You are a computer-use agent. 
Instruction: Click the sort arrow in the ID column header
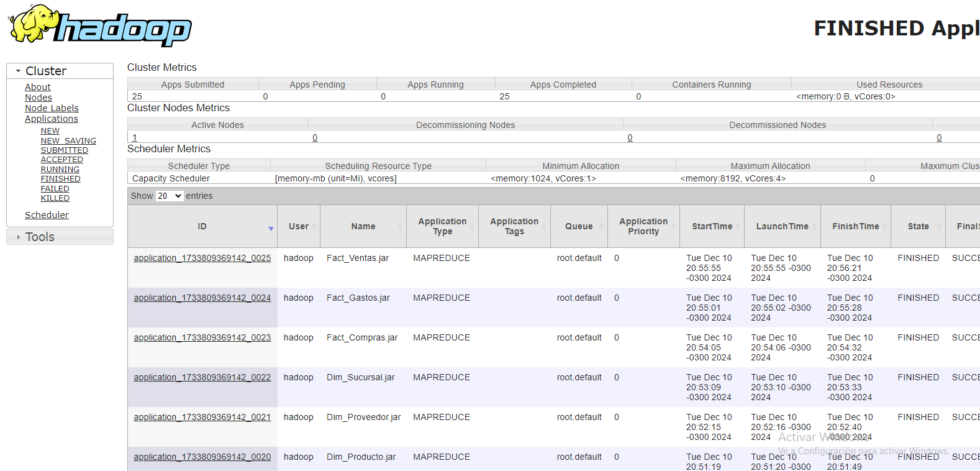[x=271, y=229]
